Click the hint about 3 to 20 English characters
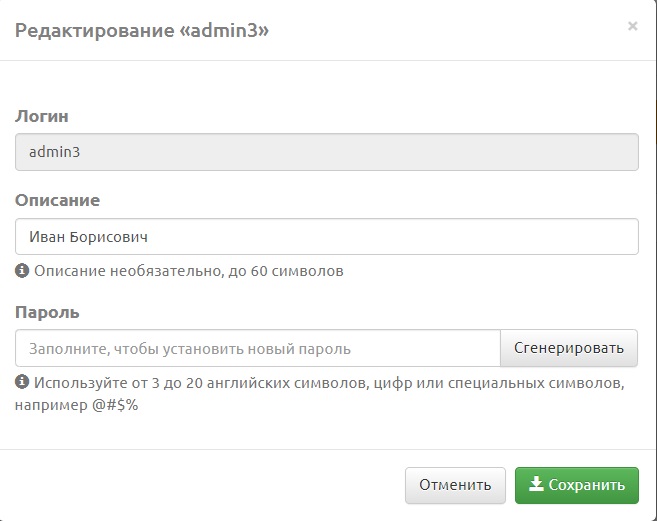657x521 pixels. (x=330, y=383)
